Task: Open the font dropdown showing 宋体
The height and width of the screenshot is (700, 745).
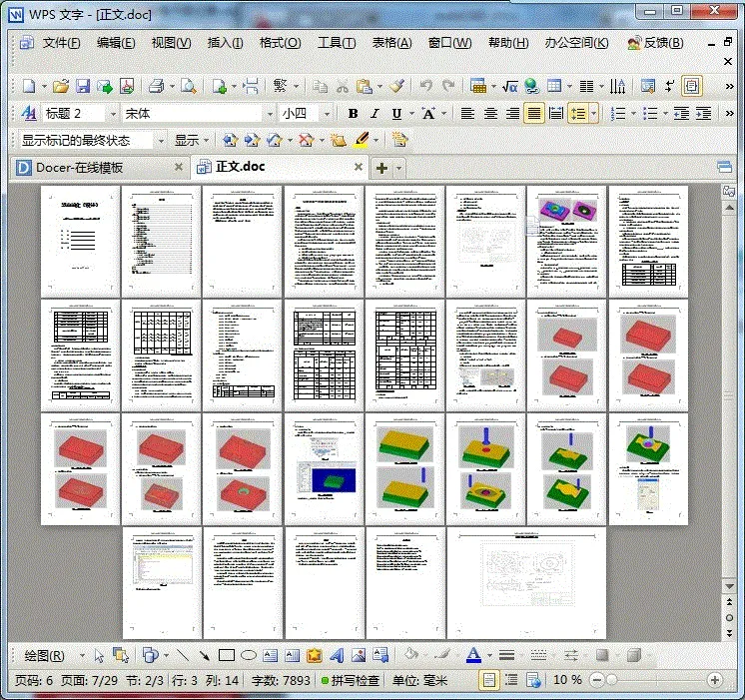Action: pyautogui.click(x=270, y=114)
